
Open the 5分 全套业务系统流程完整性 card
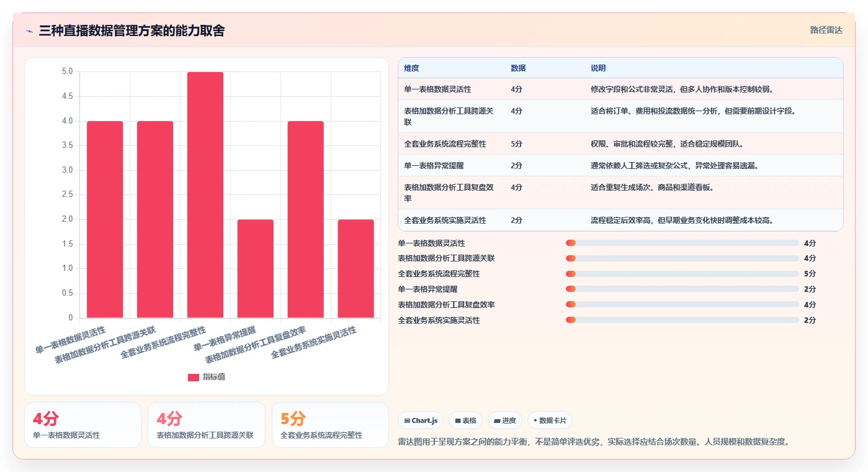330,425
